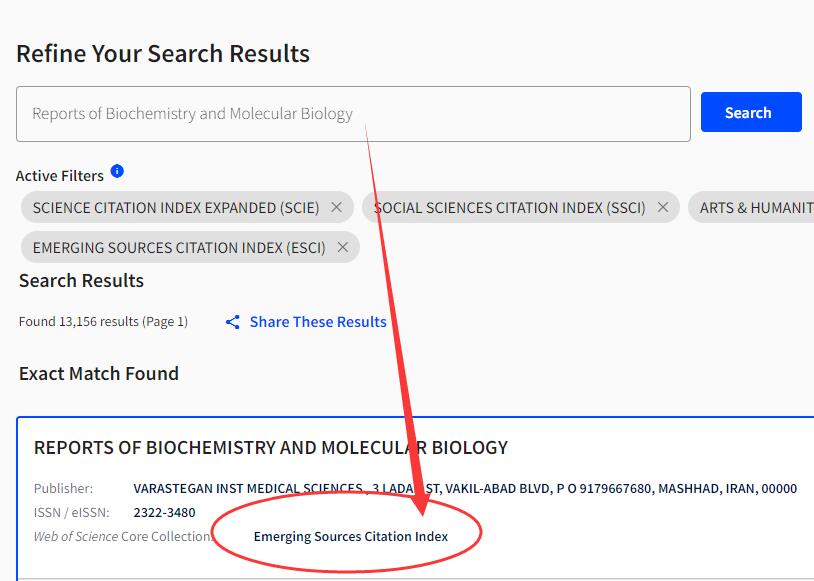Viewport: 814px width, 581px height.
Task: Select the Arts & Humanities filter chip
Action: (x=751, y=207)
